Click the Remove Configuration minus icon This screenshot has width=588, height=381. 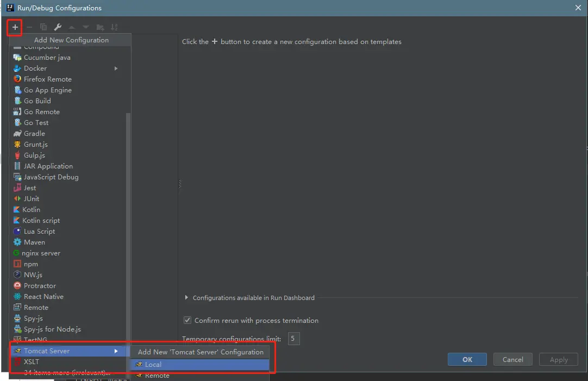pos(29,27)
